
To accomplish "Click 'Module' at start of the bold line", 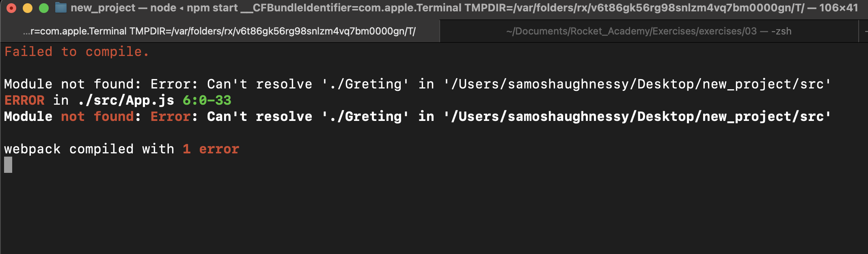I will pyautogui.click(x=28, y=117).
